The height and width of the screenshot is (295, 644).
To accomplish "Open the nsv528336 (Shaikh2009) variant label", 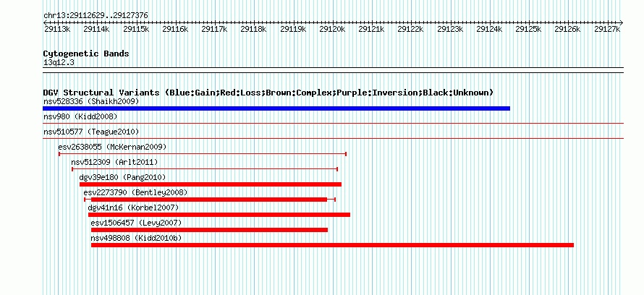I will [x=91, y=101].
